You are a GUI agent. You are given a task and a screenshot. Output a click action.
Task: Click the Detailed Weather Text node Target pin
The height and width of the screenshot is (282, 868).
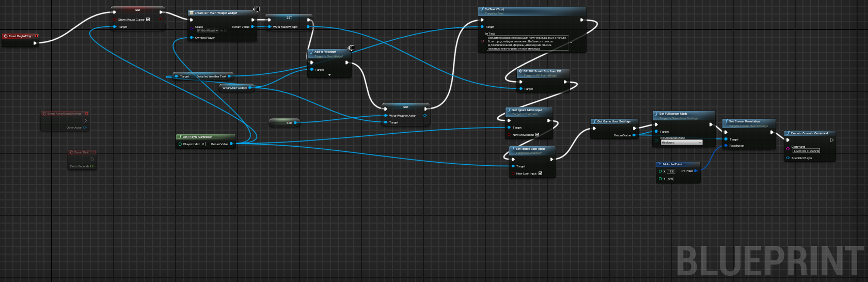tap(177, 76)
